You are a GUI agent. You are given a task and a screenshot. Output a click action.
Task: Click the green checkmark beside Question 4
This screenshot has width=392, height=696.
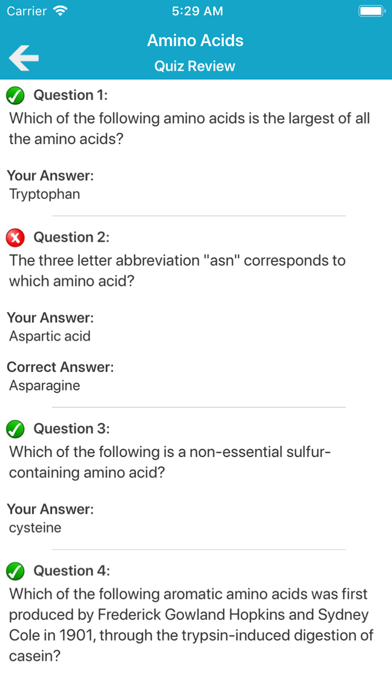[15, 571]
